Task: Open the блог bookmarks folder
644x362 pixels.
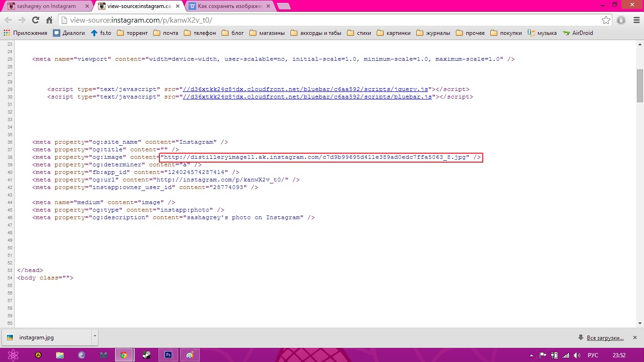Action: coord(233,33)
